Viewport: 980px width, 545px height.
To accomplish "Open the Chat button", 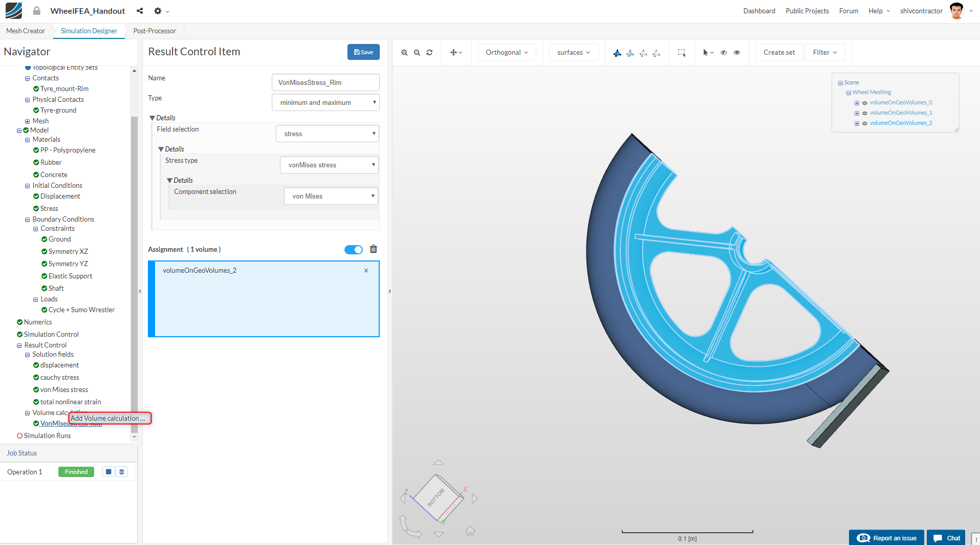I will (x=946, y=538).
